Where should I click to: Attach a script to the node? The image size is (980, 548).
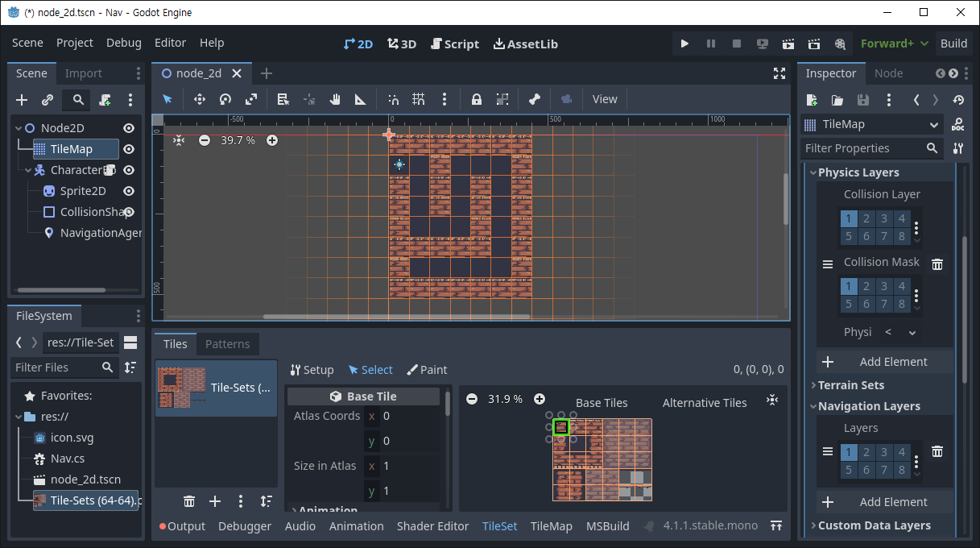point(105,100)
